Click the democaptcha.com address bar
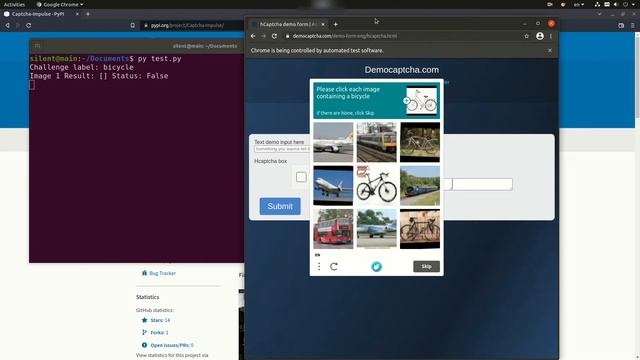Image resolution: width=640 pixels, height=360 pixels. pyautogui.click(x=345, y=36)
